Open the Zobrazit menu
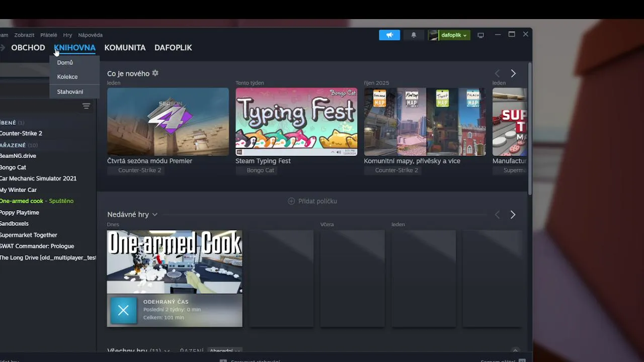The height and width of the screenshot is (362, 644). tap(24, 35)
